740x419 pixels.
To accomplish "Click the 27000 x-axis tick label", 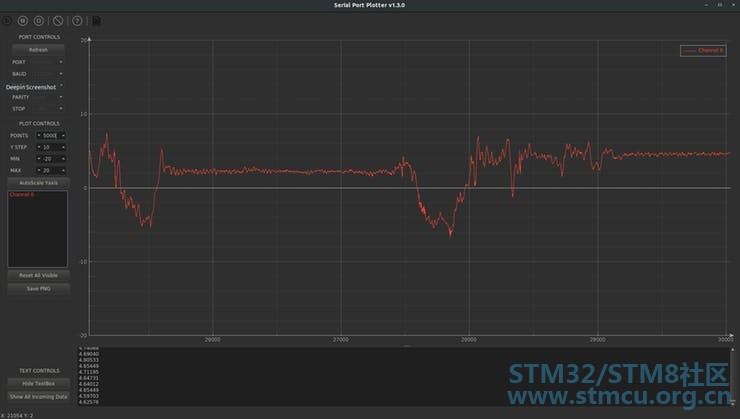I will click(x=341, y=340).
